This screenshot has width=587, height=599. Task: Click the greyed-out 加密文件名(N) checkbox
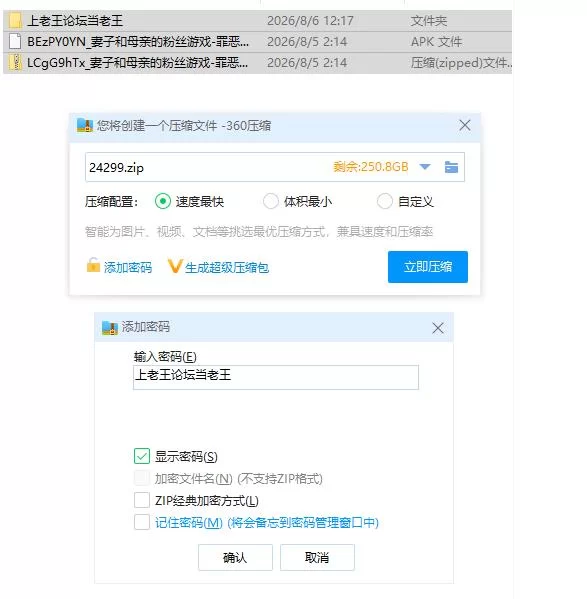tap(142, 478)
